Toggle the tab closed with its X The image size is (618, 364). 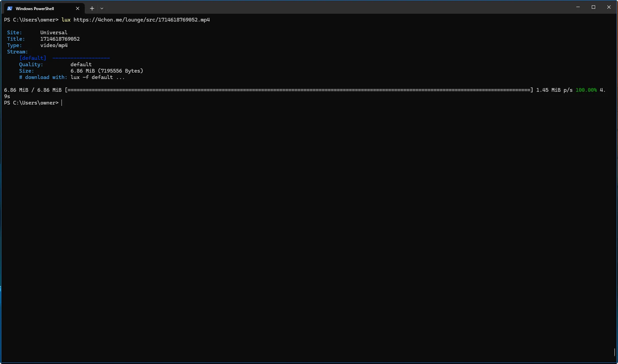[77, 8]
